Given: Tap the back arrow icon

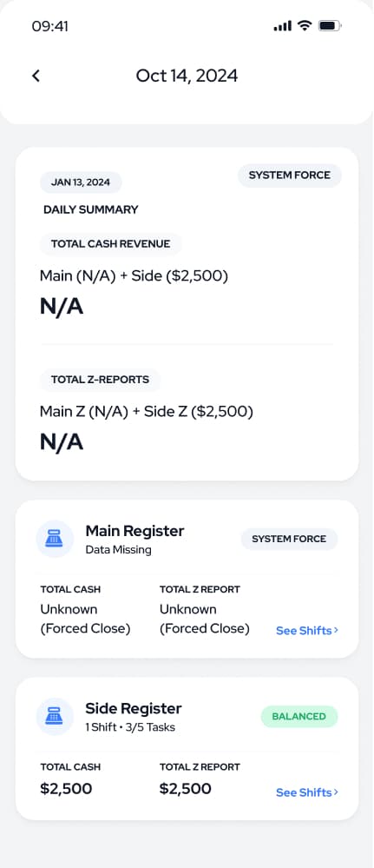Looking at the screenshot, I should (36, 76).
